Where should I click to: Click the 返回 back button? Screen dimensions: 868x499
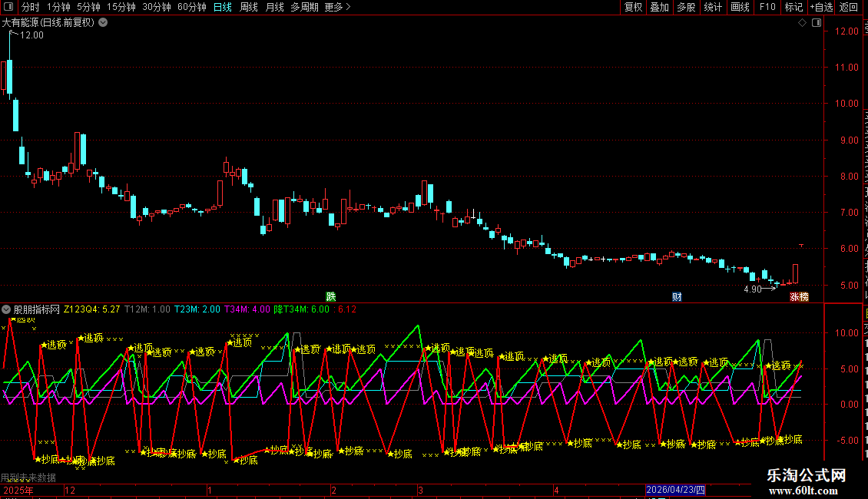click(x=849, y=7)
